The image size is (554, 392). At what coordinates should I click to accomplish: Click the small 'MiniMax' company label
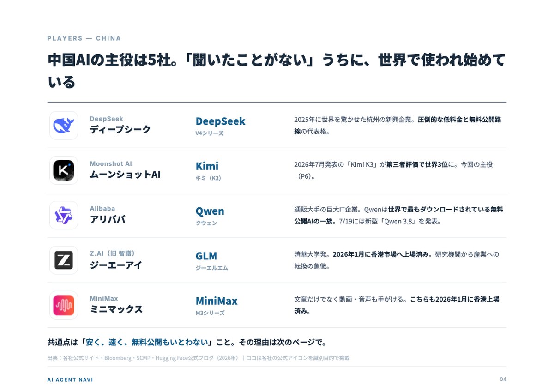[x=104, y=299]
